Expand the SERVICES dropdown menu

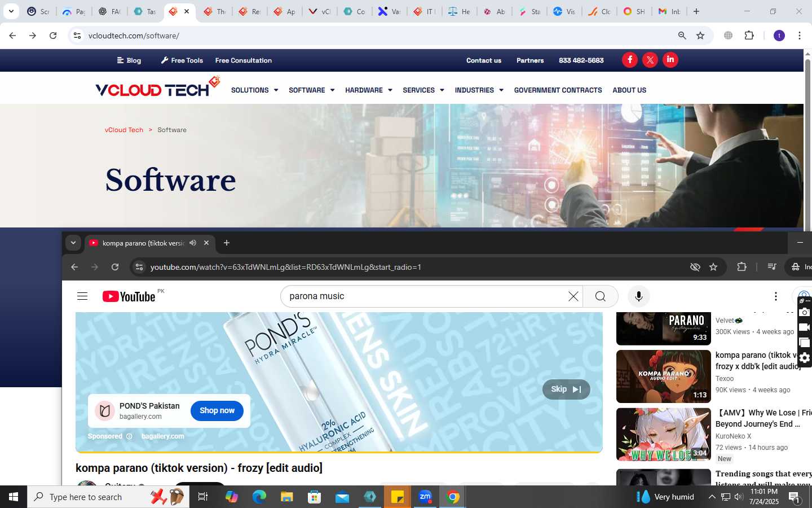423,90
